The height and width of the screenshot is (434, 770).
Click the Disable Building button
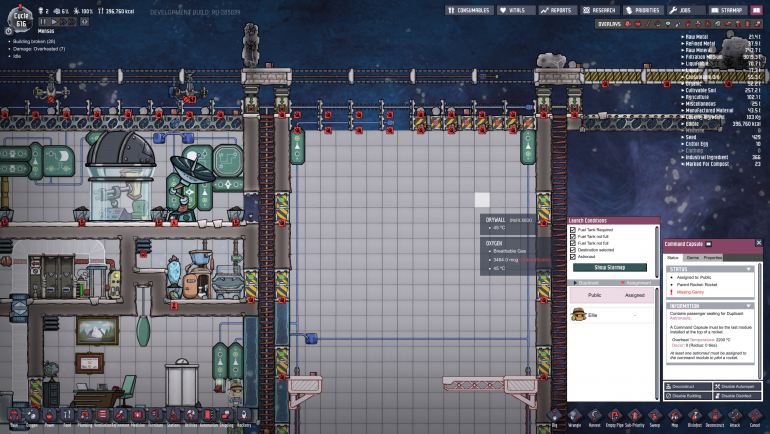(x=688, y=396)
